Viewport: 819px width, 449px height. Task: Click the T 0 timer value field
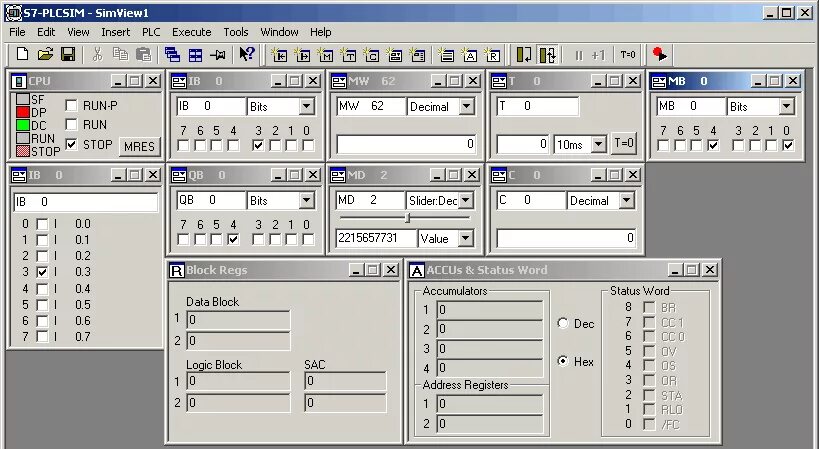(x=523, y=144)
